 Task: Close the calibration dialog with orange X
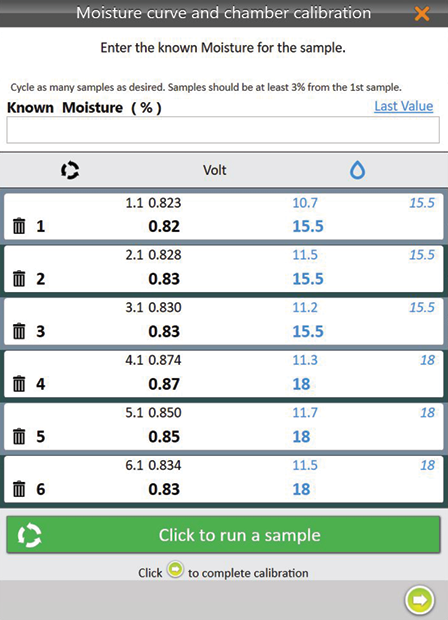(x=422, y=14)
